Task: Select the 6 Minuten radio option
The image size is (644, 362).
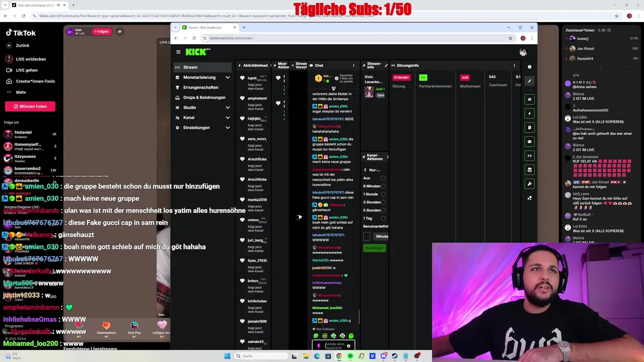Action: point(383,186)
